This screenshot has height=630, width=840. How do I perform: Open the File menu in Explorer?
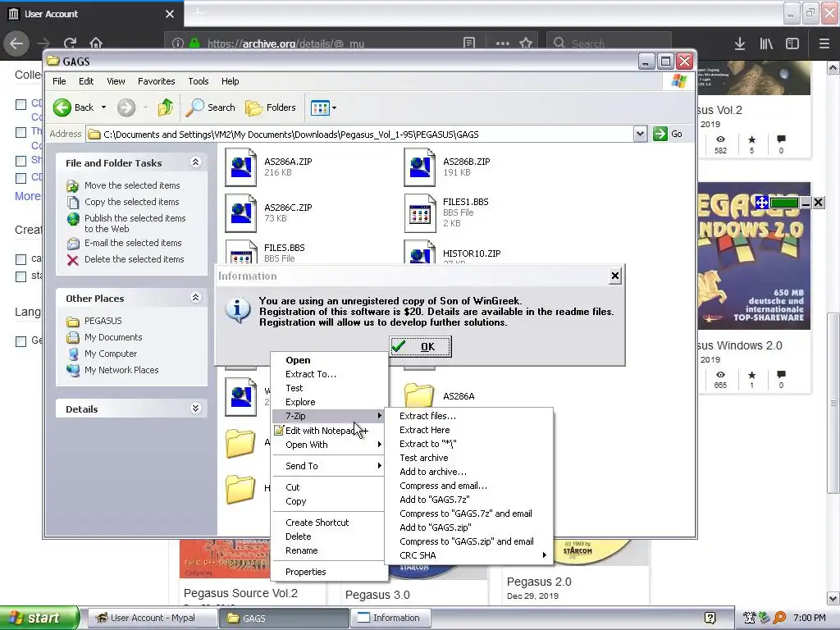point(59,81)
